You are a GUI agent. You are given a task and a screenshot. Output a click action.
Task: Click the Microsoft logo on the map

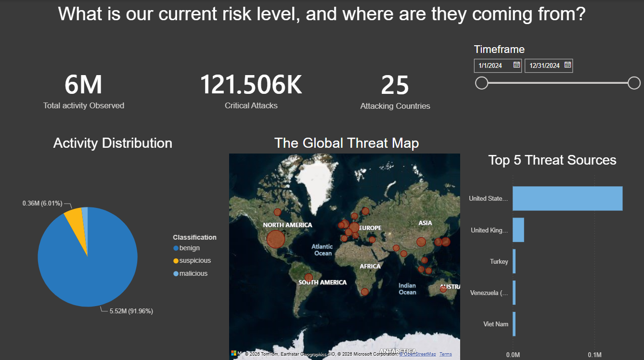pyautogui.click(x=234, y=354)
